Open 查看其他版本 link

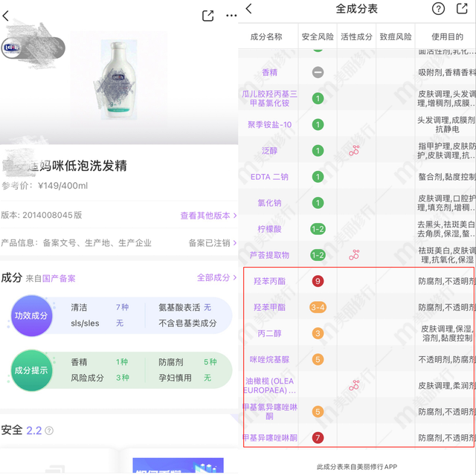pos(208,216)
